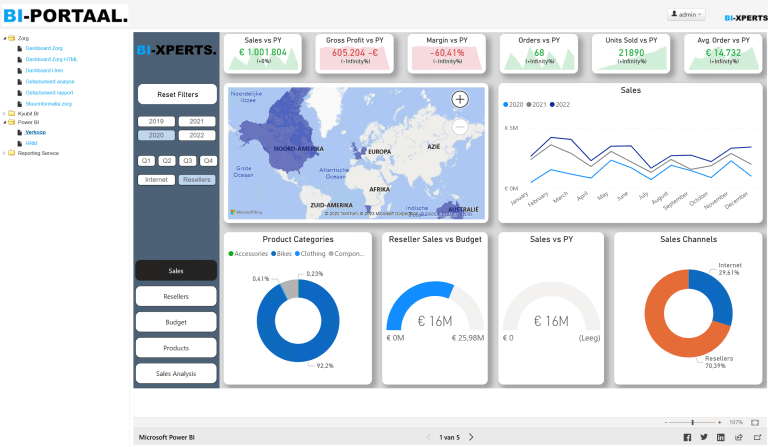Toggle the Q3 quarter filter

tap(187, 160)
